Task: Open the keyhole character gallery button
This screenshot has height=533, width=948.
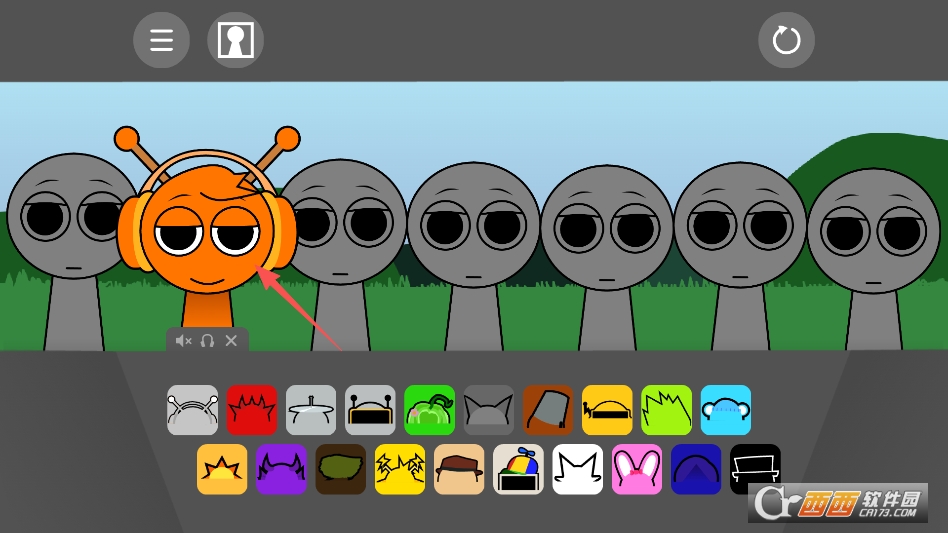Action: pos(235,40)
